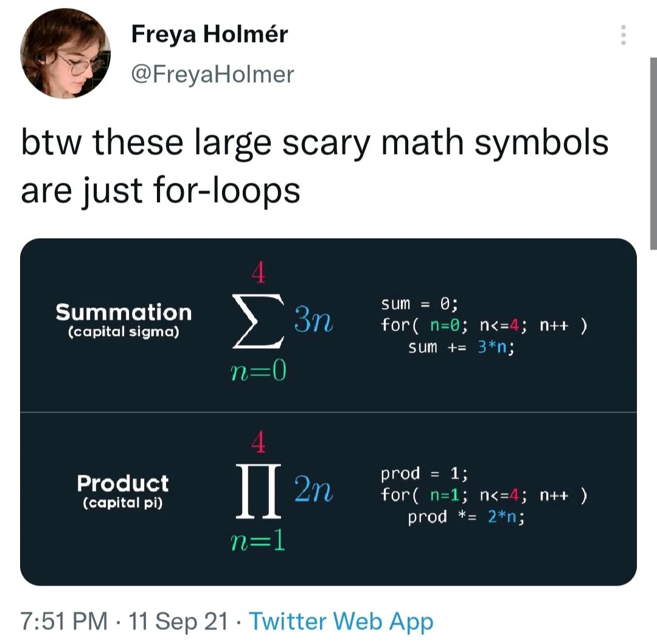
Task: Click the Summation label in the image
Action: 123,313
